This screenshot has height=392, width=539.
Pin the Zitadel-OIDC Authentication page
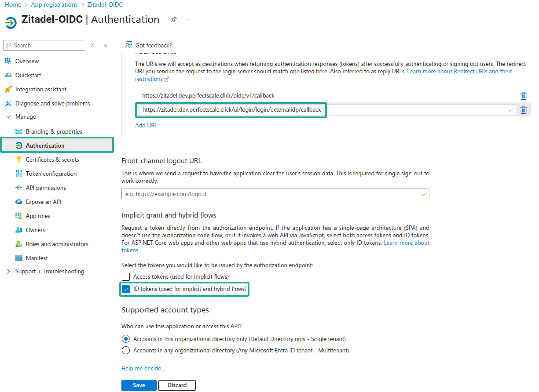click(174, 19)
